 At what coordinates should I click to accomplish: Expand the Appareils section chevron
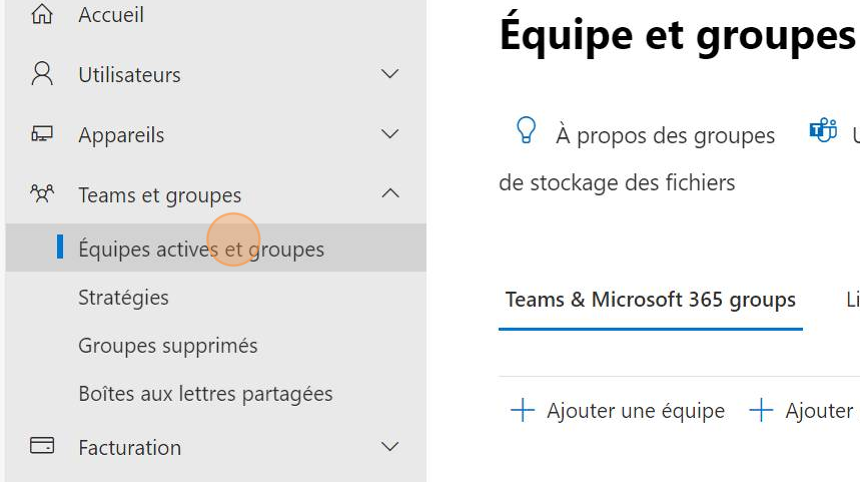(x=390, y=134)
